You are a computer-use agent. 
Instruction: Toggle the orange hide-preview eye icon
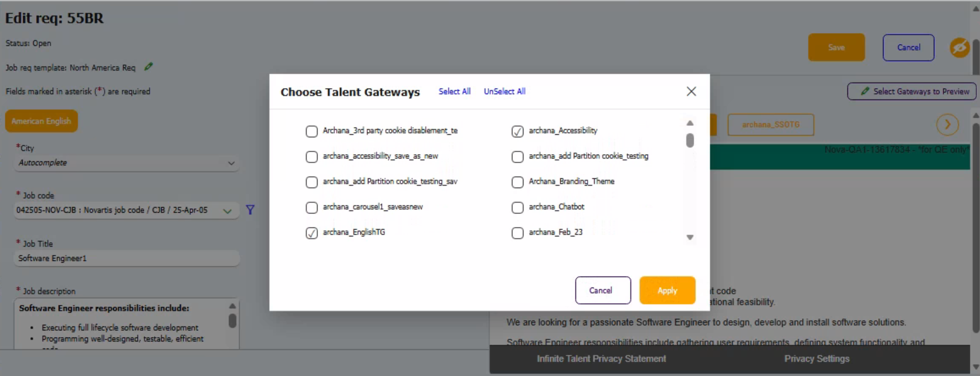959,48
